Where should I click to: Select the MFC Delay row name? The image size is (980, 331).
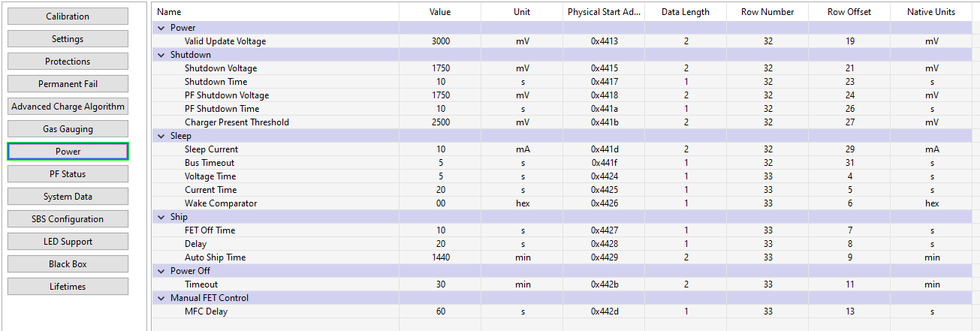click(x=206, y=311)
